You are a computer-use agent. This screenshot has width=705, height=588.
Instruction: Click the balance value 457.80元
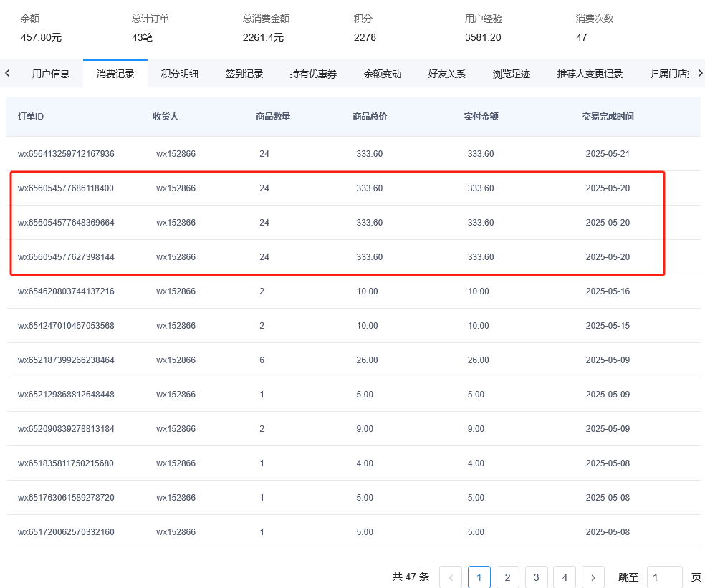tap(41, 37)
